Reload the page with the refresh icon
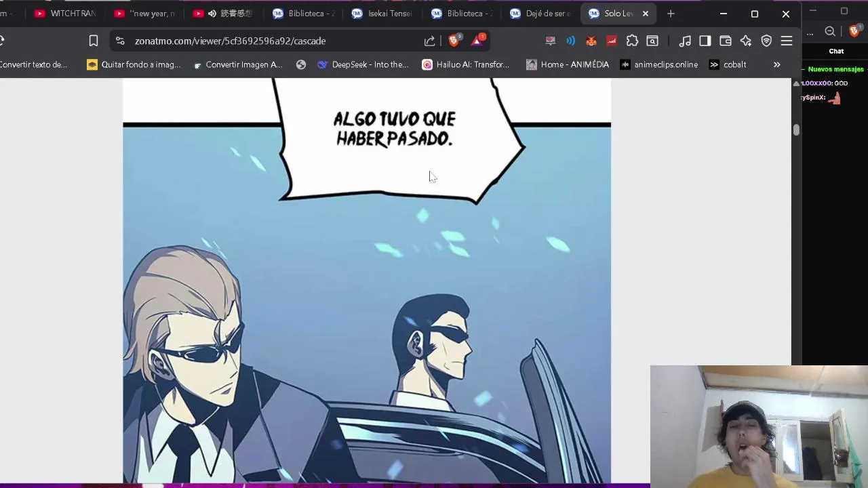Viewport: 868px width, 488px height. (1, 41)
